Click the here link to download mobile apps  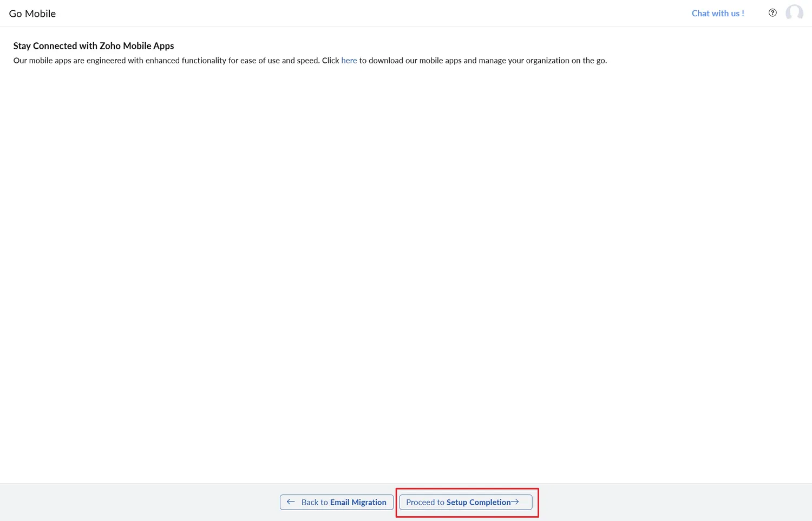(x=349, y=60)
